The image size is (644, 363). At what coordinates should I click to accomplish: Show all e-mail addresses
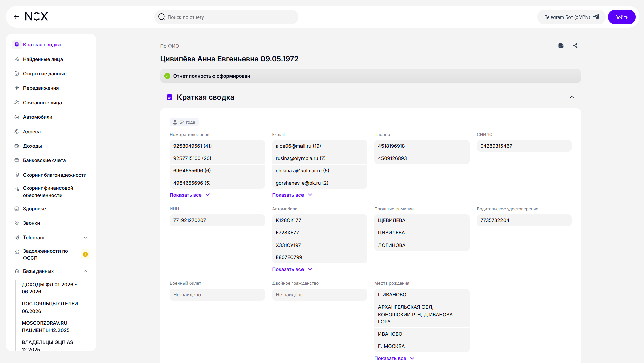pos(292,195)
